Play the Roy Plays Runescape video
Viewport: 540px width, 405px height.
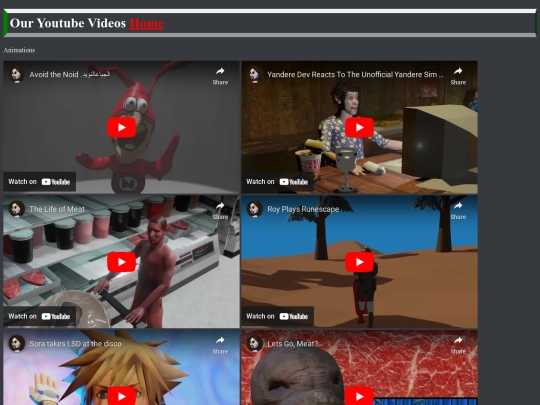(360, 262)
